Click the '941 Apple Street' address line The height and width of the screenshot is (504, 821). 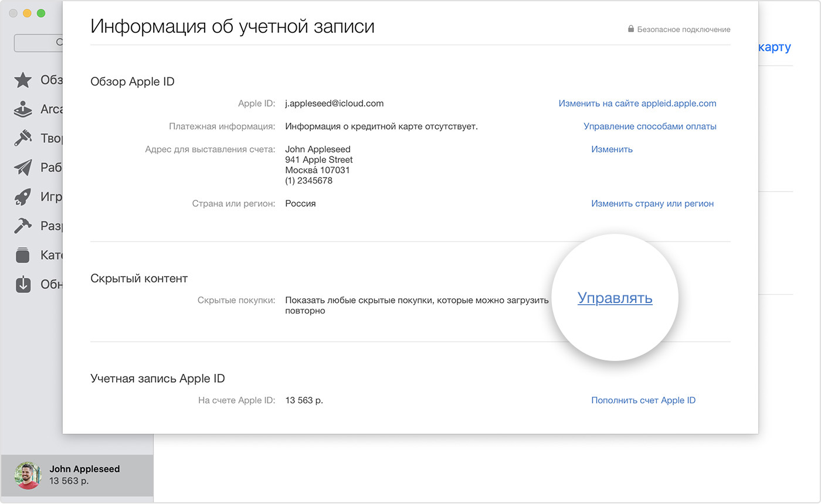tap(319, 159)
